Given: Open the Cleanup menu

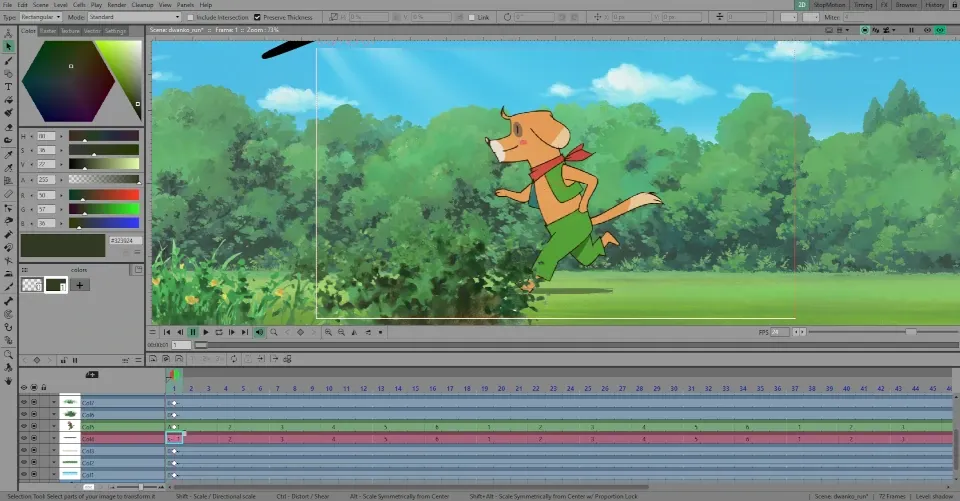Looking at the screenshot, I should click(x=142, y=5).
